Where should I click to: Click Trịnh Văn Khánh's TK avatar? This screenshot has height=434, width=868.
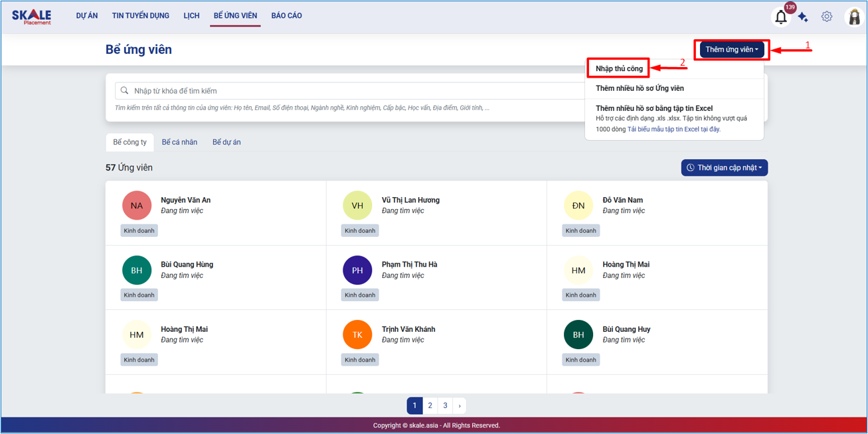pos(357,335)
